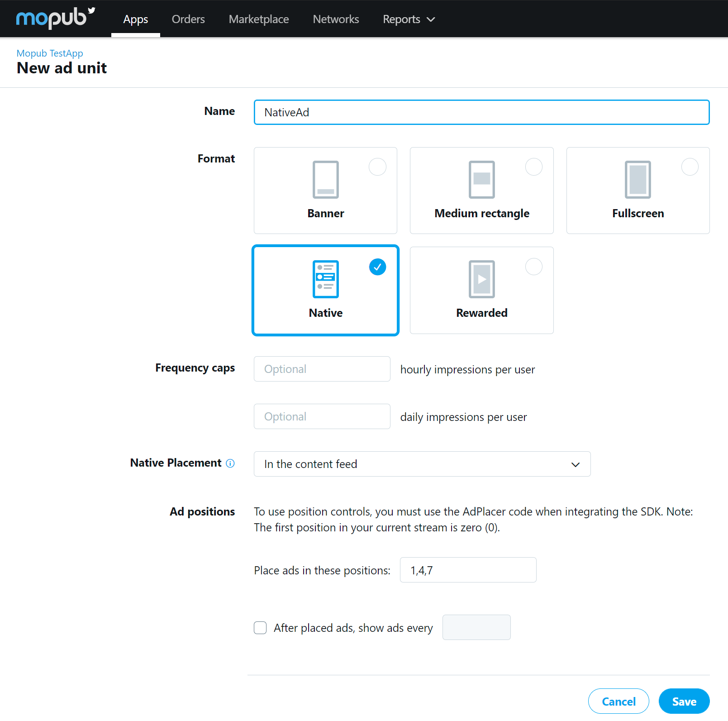Click the Fullscreen format icon
Screen dimensions: 728x721
pos(638,180)
